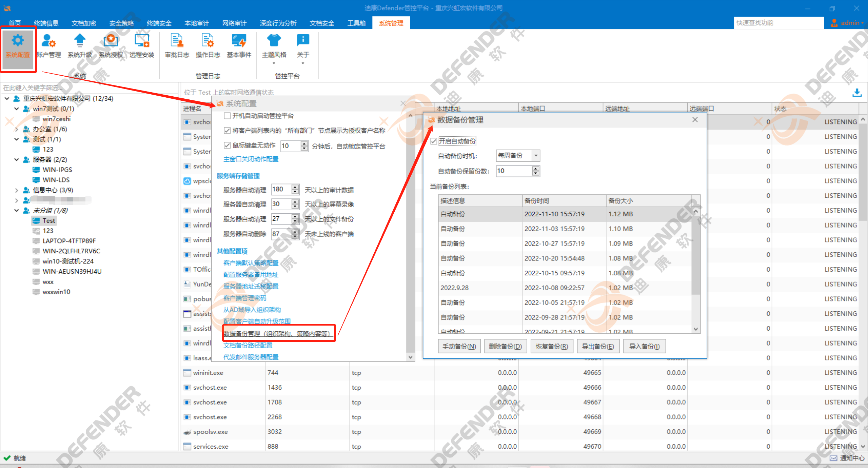
Task: Collapse 重庆兴虹宏软件有限公司 root node
Action: (x=7, y=98)
